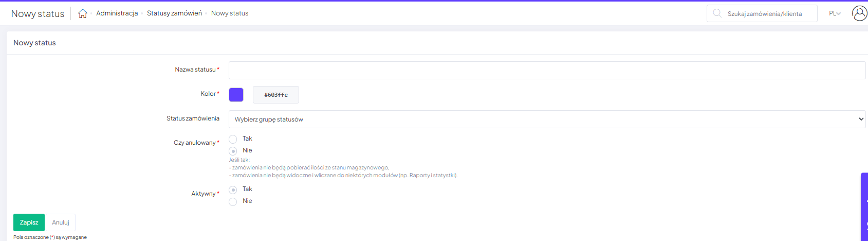Open the purple Kolor swatch picker
The image size is (868, 241).
point(236,95)
